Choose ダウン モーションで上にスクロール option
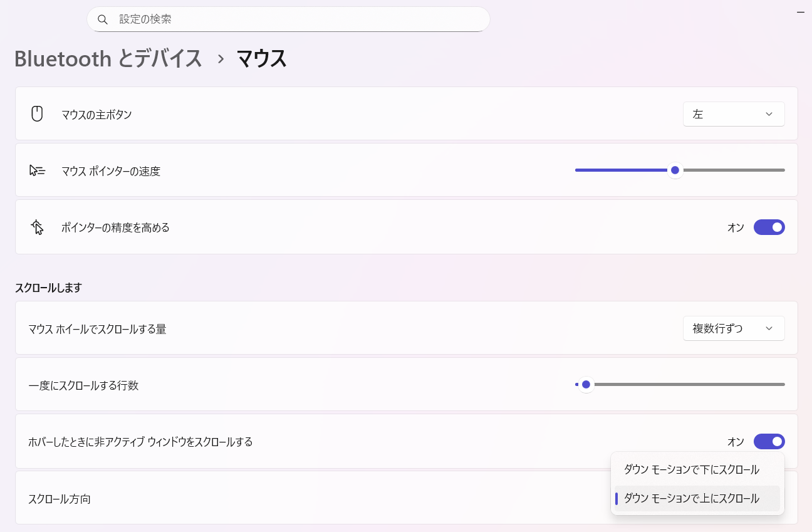Viewport: 812px width, 532px height. (692, 498)
